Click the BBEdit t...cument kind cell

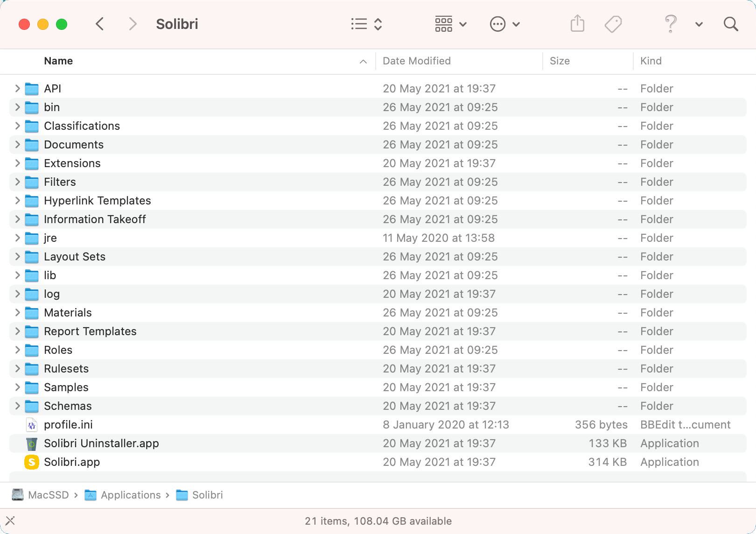(685, 424)
